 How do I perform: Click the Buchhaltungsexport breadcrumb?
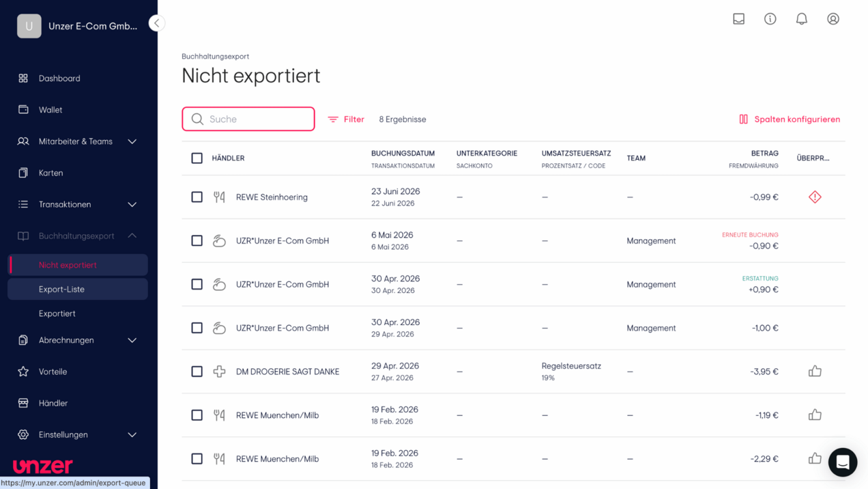tap(215, 56)
